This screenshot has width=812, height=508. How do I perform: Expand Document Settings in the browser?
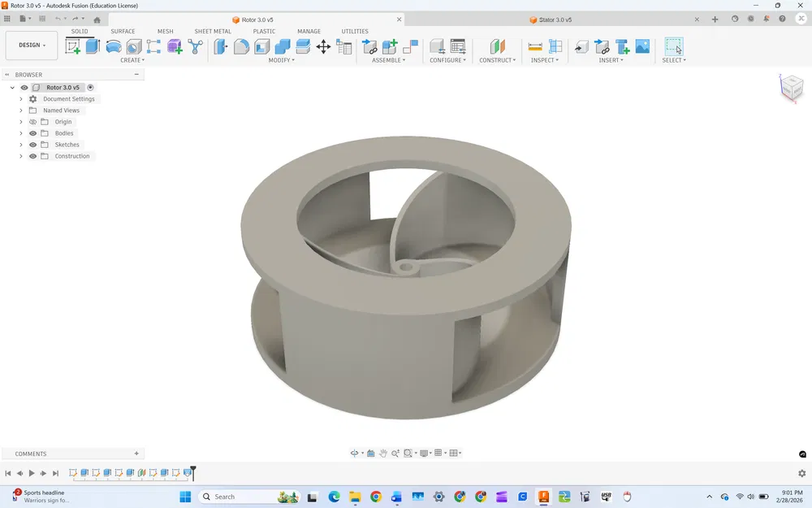pyautogui.click(x=21, y=99)
